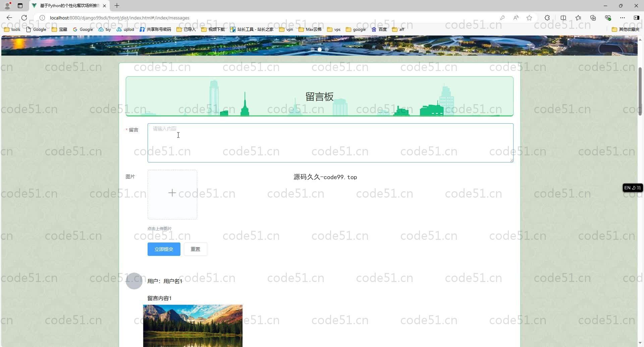The height and width of the screenshot is (347, 644).
Task: View site information icon in address bar
Action: pyautogui.click(x=42, y=18)
